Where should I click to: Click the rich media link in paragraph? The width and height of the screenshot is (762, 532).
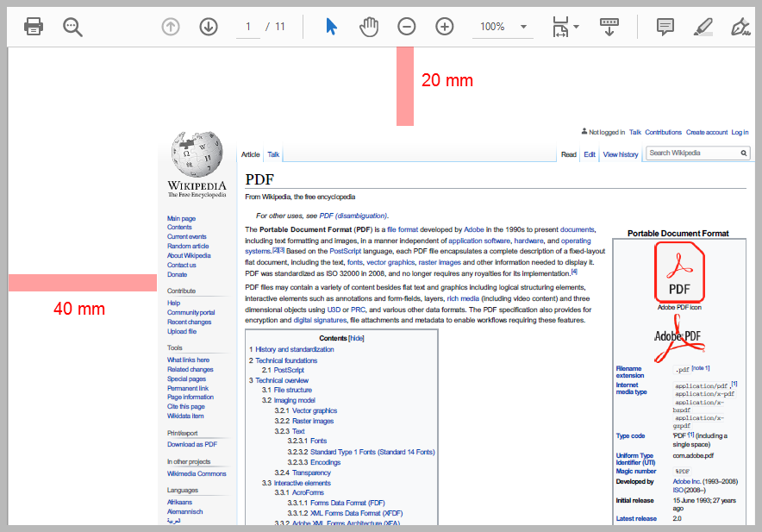click(x=463, y=298)
